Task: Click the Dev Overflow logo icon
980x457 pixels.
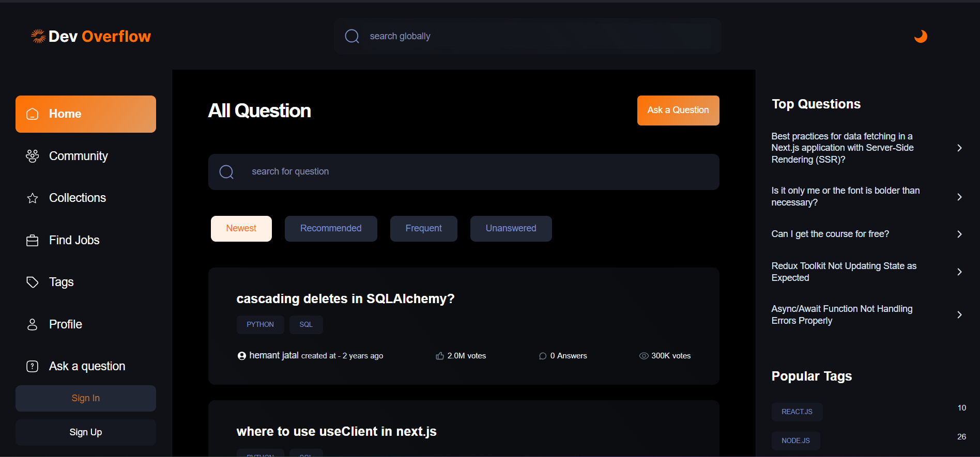Action: pyautogui.click(x=38, y=36)
